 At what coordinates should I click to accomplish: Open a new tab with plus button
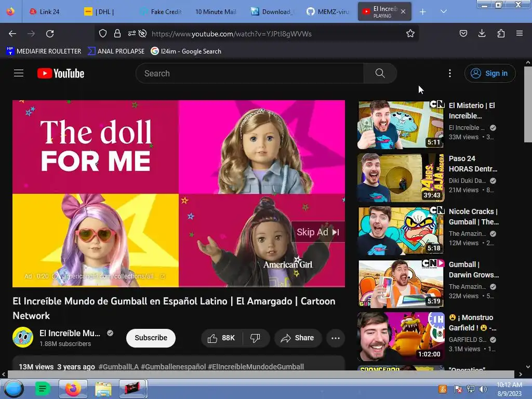click(423, 12)
